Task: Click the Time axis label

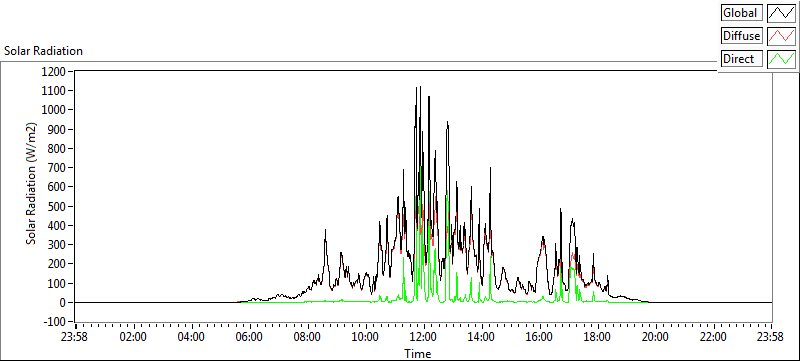Action: coord(417,353)
